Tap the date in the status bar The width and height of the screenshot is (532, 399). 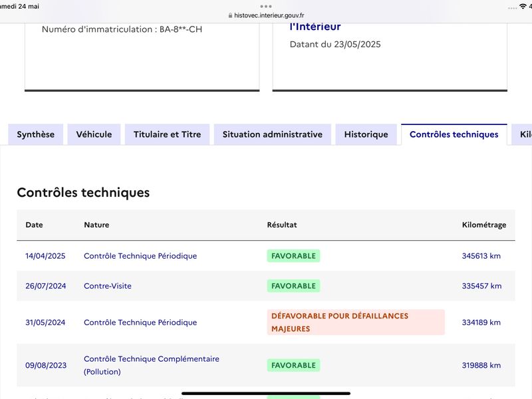pyautogui.click(x=20, y=7)
